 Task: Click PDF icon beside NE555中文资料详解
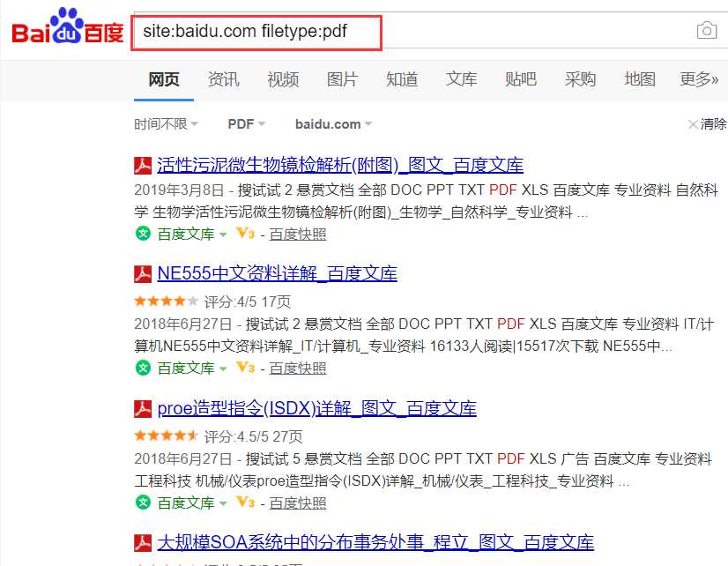pos(143,274)
